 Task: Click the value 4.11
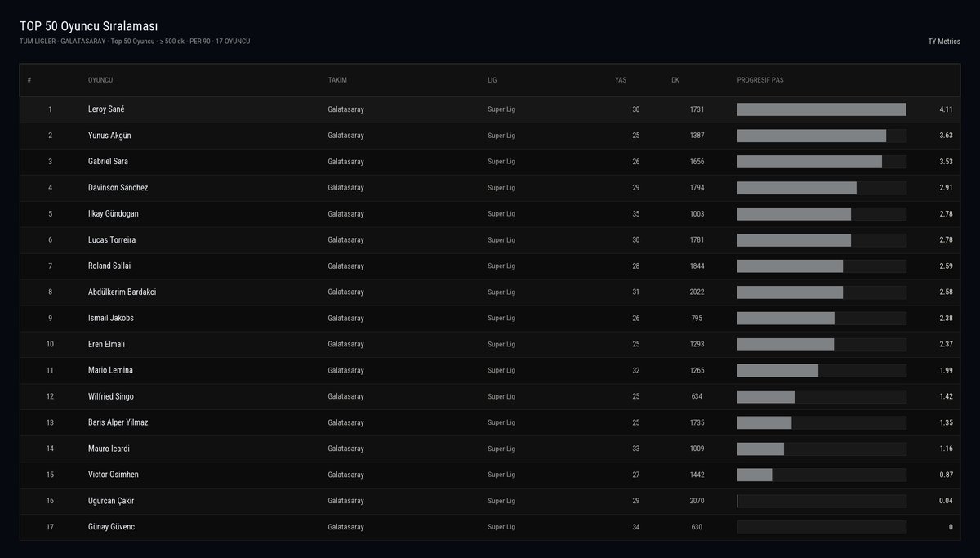(946, 109)
